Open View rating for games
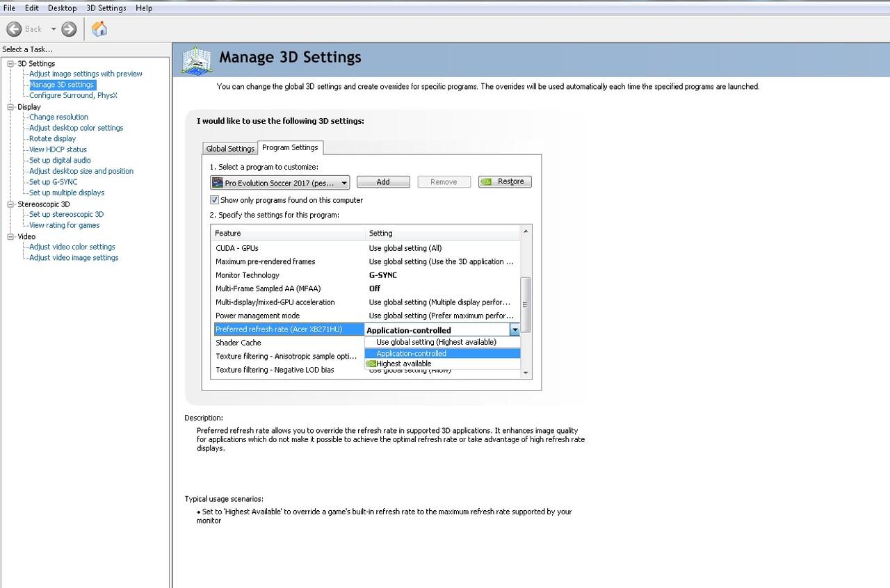This screenshot has width=890, height=588. (x=64, y=225)
